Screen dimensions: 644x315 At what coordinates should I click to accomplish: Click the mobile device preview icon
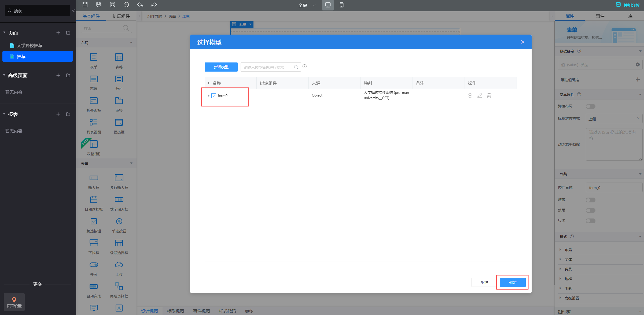click(x=341, y=5)
